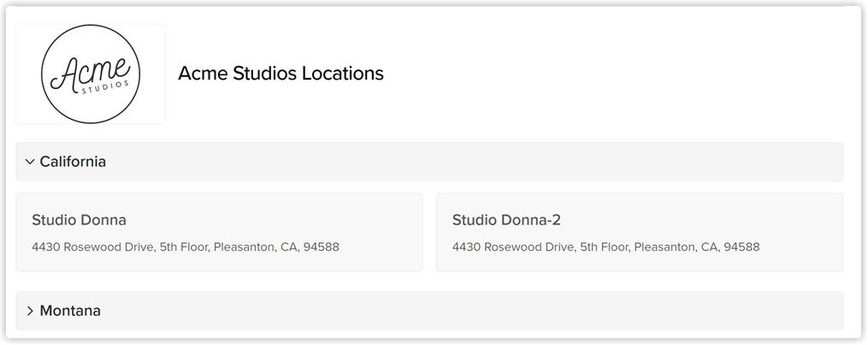Click the Montana section label
Viewport: 868px width, 345px height.
click(70, 311)
